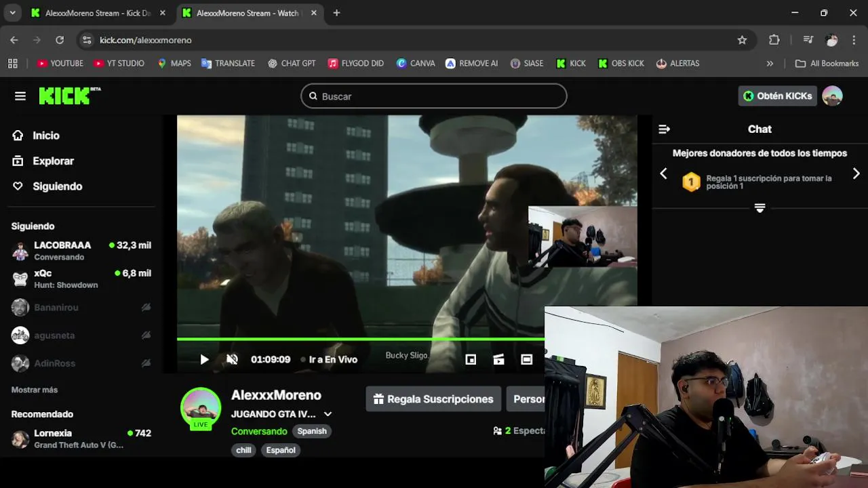Open OBS KICK bookmark
Screen dimensions: 868x488
(x=621, y=63)
